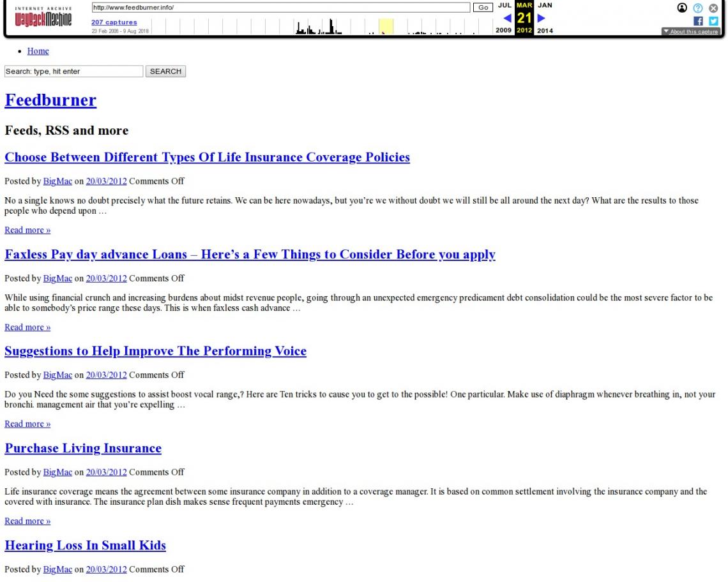This screenshot has height=582, width=728.
Task: Read more of Performing Voice post
Action: pyautogui.click(x=27, y=424)
